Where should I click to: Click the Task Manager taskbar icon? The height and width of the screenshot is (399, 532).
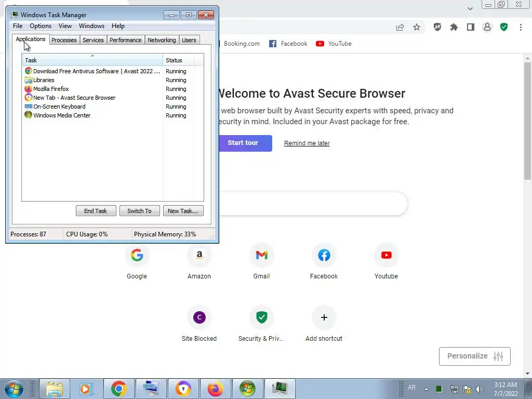(x=280, y=389)
